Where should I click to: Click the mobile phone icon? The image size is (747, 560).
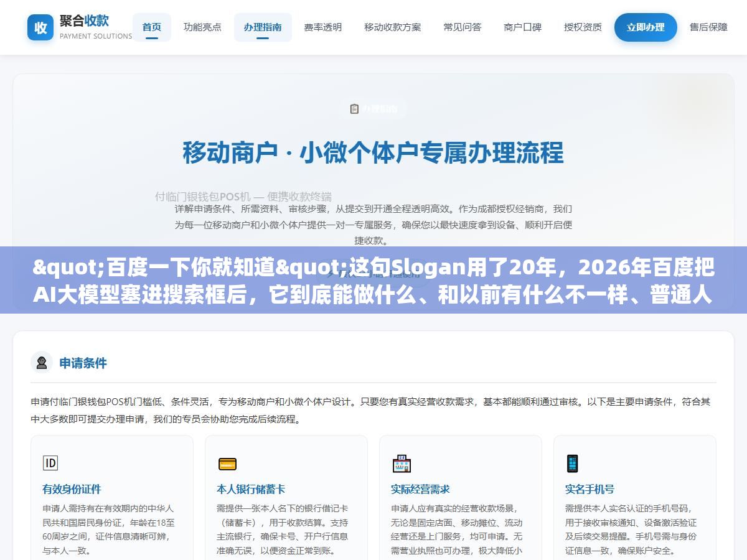(x=572, y=464)
